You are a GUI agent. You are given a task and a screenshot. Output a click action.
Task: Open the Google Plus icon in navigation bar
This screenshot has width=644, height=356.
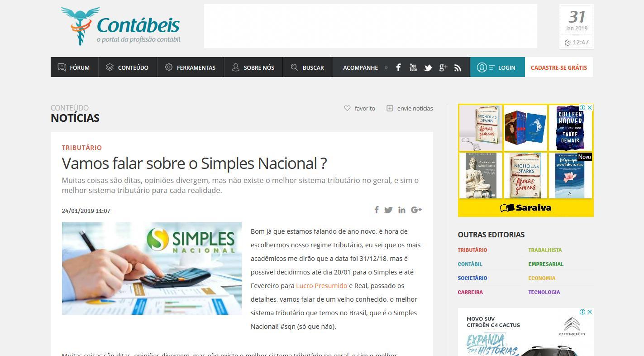click(443, 67)
